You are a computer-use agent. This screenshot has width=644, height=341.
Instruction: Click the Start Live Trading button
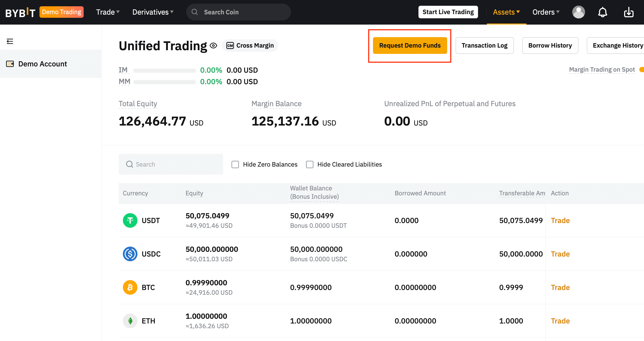pos(448,12)
